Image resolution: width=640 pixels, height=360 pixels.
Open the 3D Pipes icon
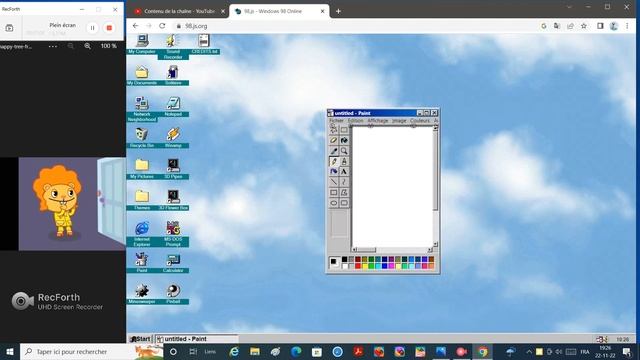point(173,169)
